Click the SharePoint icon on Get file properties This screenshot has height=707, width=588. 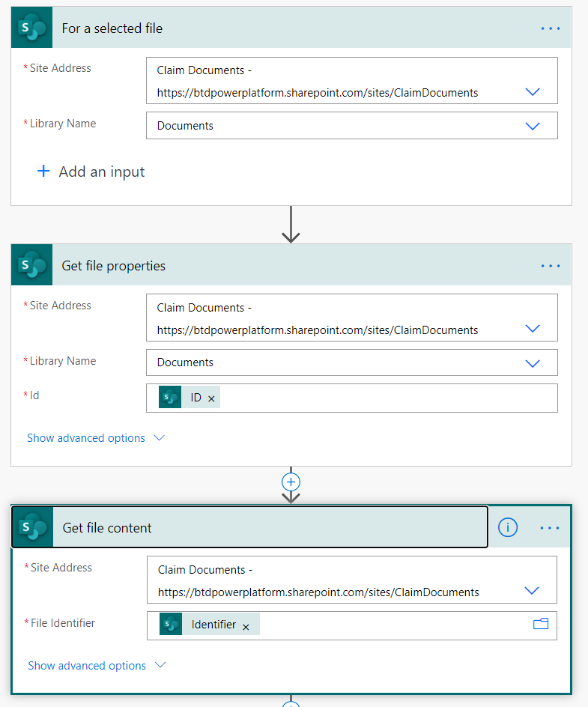[31, 264]
